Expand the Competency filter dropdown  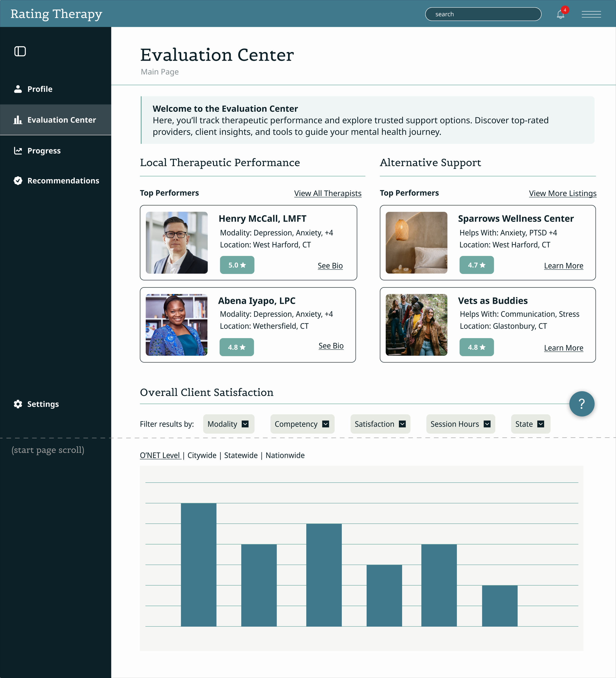point(302,424)
